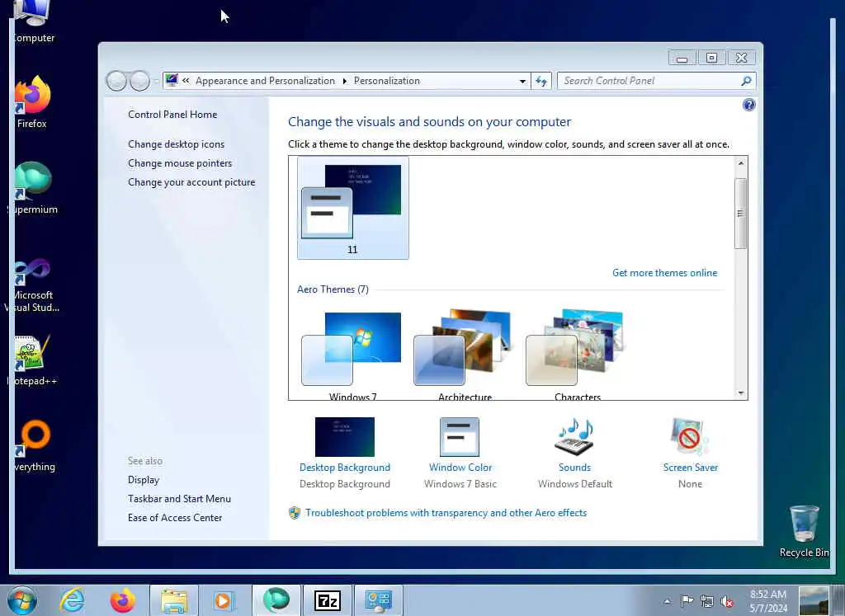Click Appearance and Personalization breadcrumb
The image size is (845, 616).
[x=265, y=81]
